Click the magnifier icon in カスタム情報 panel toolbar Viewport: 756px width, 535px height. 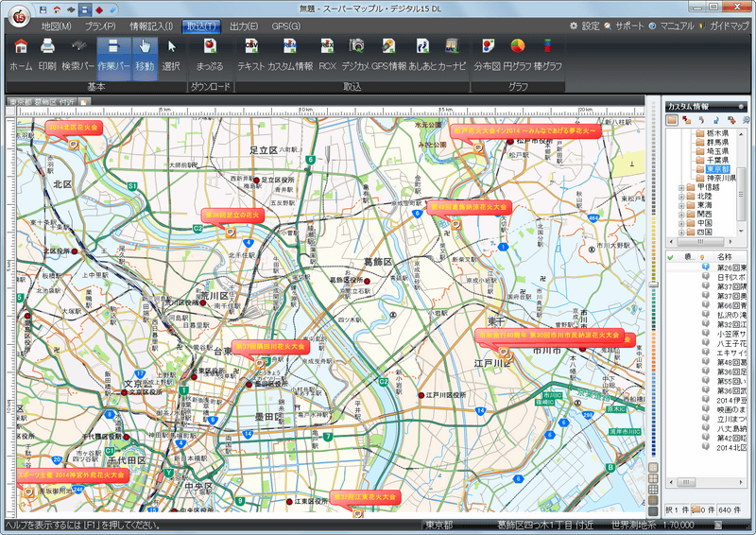tap(746, 120)
